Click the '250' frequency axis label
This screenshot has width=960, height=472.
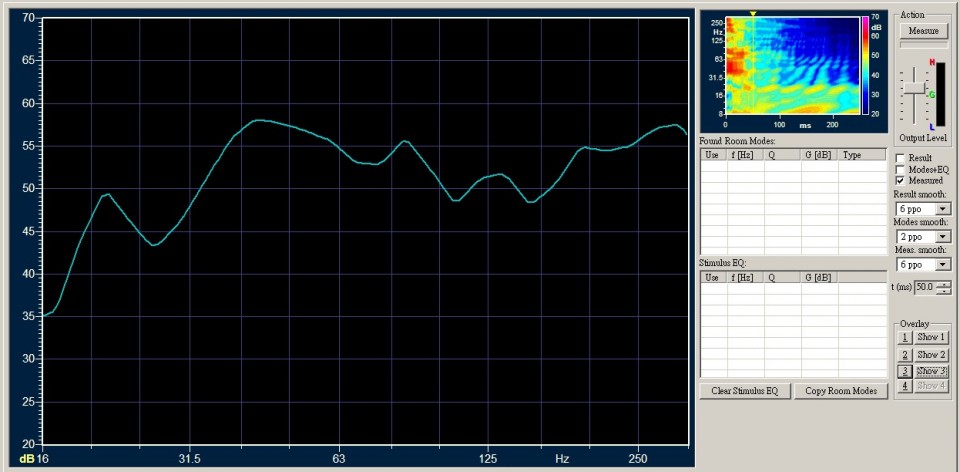point(638,459)
